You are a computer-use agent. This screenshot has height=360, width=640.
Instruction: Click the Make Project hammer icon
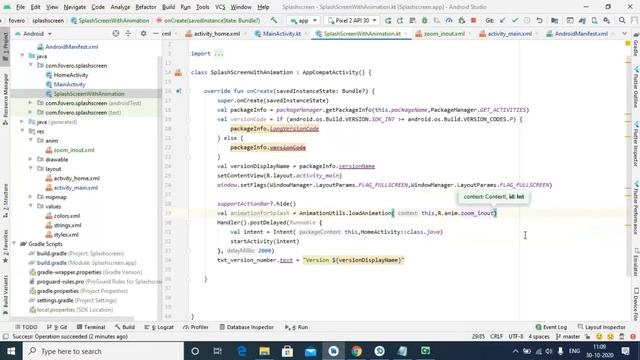[x=273, y=20]
